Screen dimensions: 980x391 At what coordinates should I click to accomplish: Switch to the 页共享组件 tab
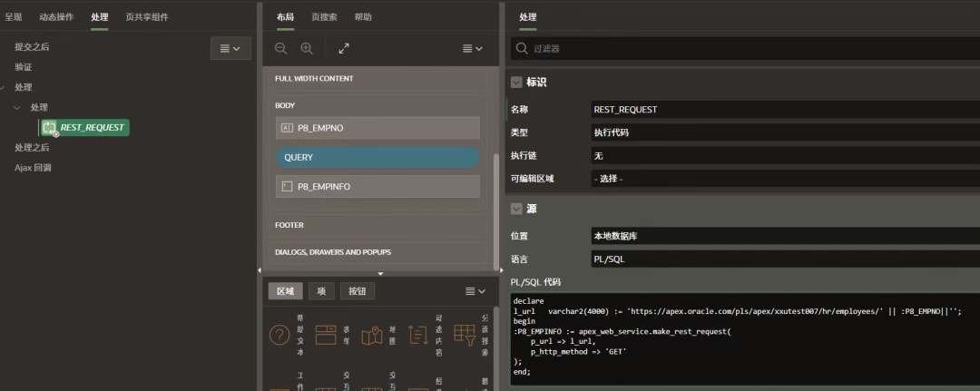(x=147, y=17)
